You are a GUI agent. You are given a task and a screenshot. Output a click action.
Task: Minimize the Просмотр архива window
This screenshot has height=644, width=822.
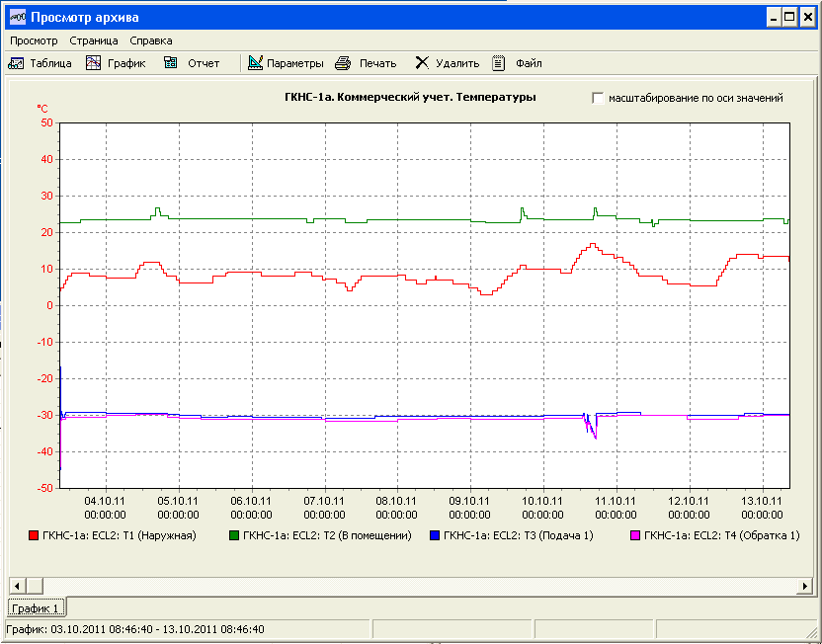click(774, 18)
